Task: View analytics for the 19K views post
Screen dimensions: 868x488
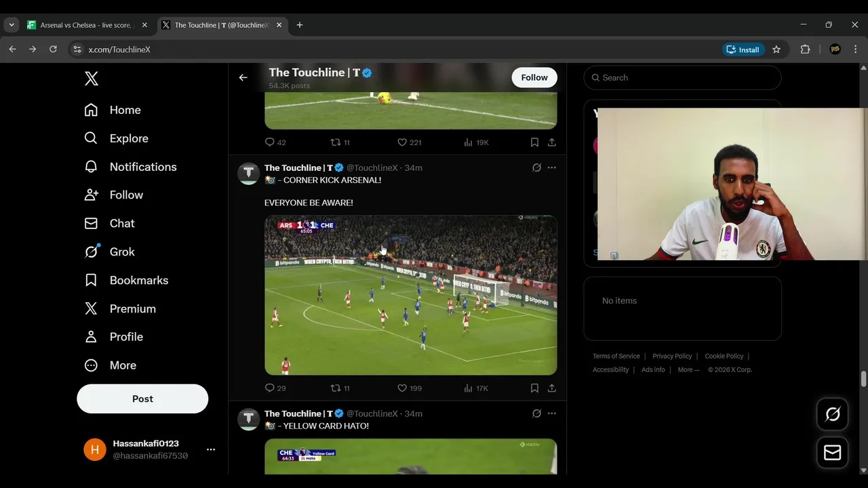Action: [x=476, y=142]
